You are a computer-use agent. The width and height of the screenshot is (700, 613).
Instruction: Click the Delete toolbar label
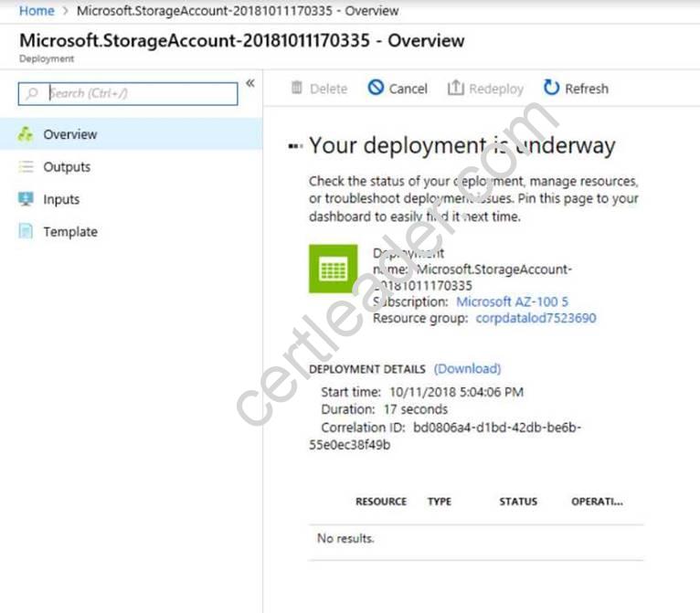329,89
